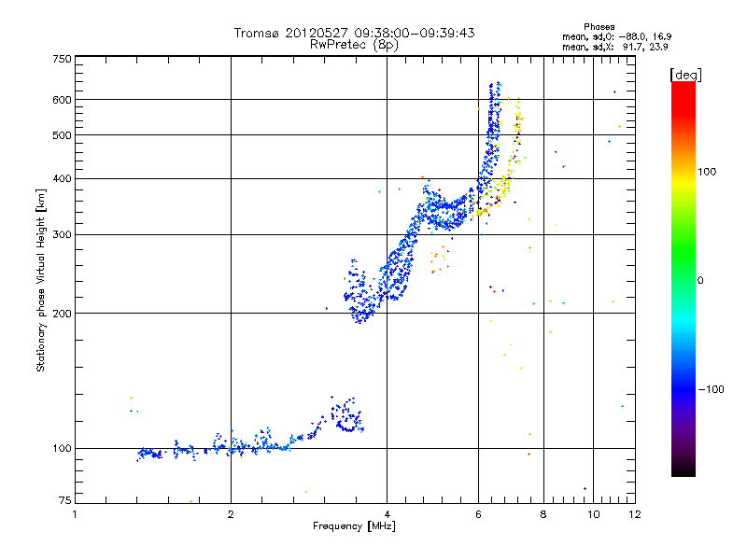Click x-axis tick label '6'

[x=478, y=514]
